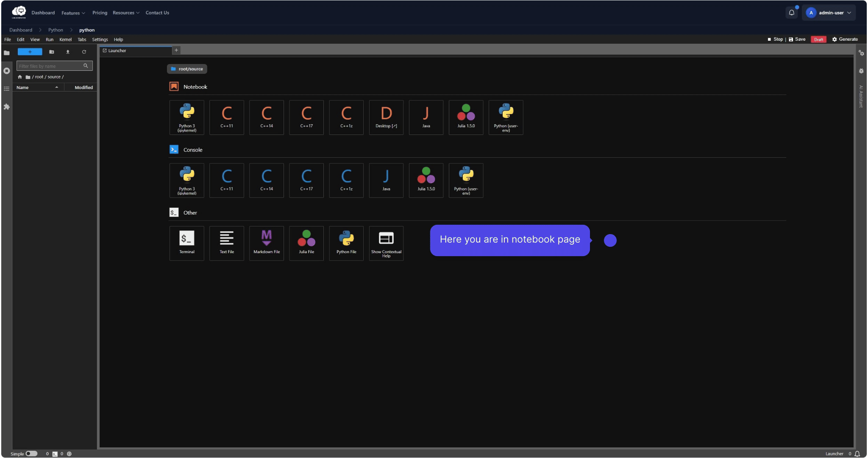Select the Launcher tab

pos(136,50)
